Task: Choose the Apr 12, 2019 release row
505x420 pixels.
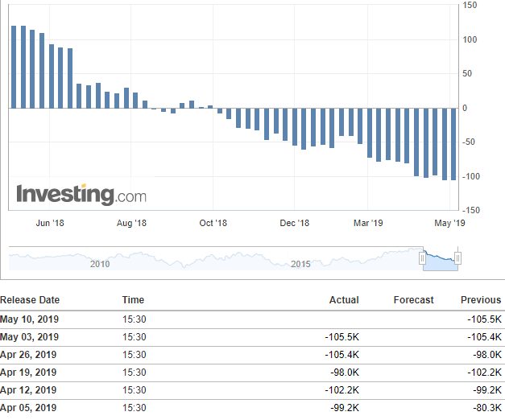Action: coord(28,390)
